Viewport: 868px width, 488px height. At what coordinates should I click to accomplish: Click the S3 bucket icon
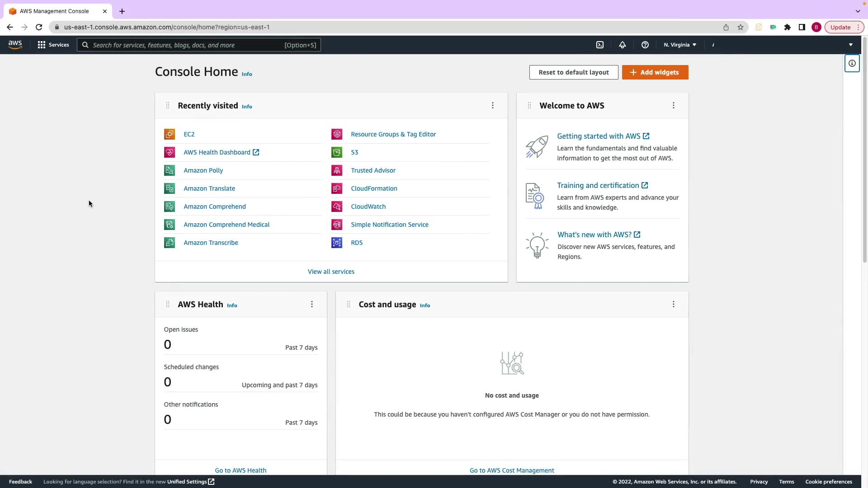point(337,152)
